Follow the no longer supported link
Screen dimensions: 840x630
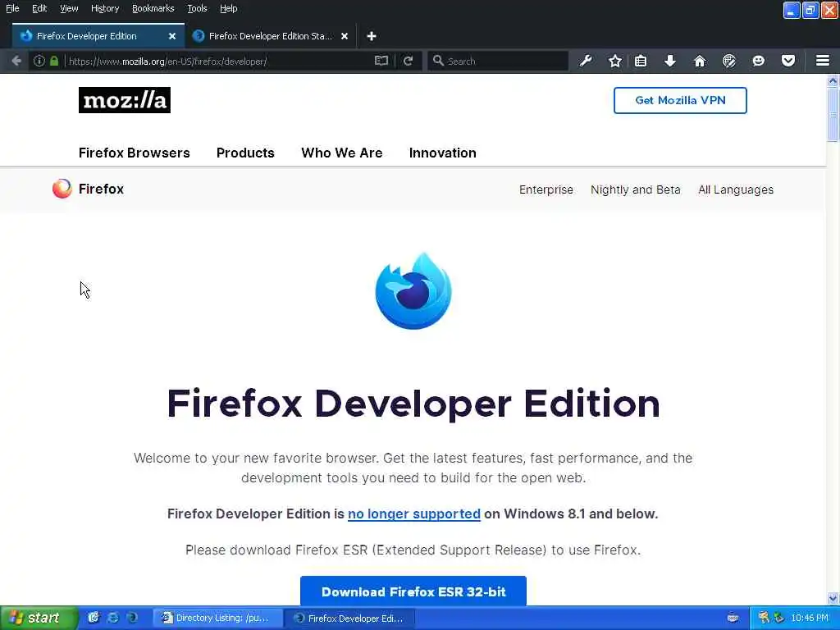point(414,514)
